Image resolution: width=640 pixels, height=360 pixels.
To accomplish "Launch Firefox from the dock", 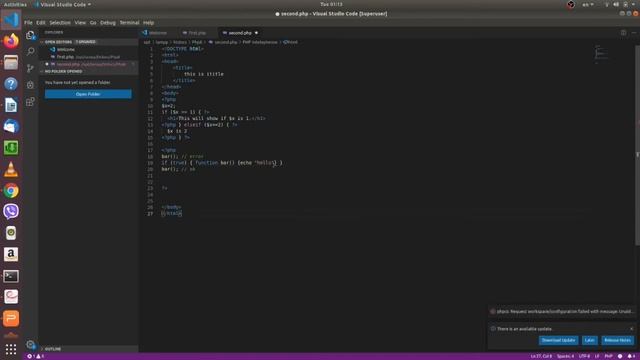I will (11, 41).
